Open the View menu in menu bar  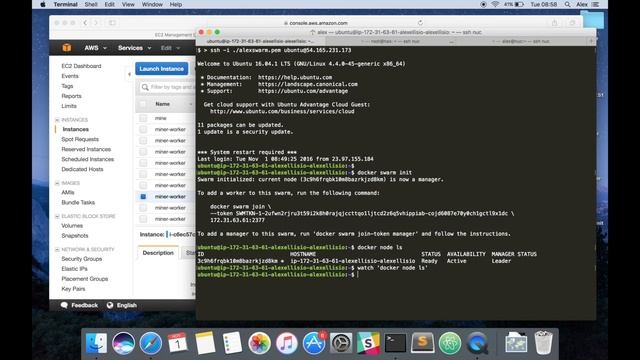point(128,4)
